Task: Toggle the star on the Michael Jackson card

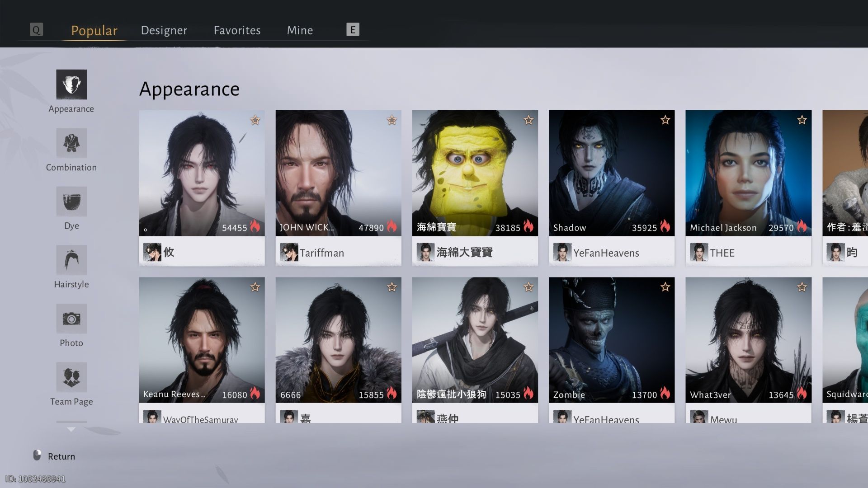Action: pyautogui.click(x=802, y=120)
